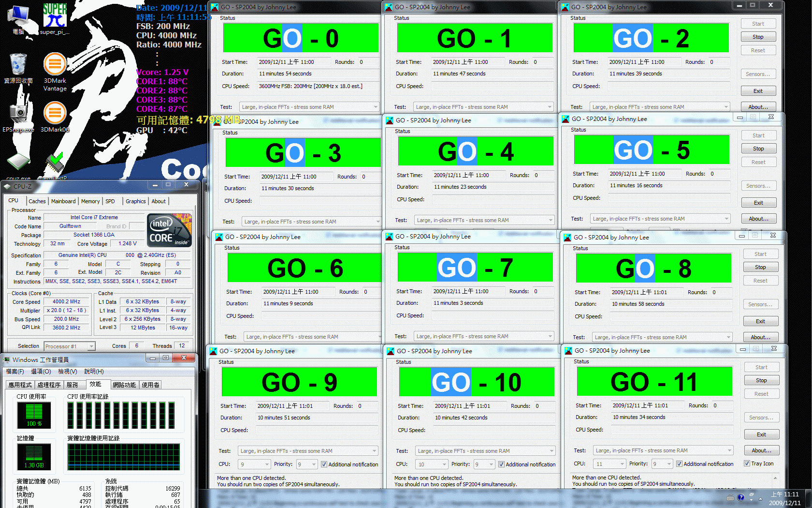Show hidden tray icons with the up arrow
This screenshot has width=812, height=508.
(x=760, y=498)
